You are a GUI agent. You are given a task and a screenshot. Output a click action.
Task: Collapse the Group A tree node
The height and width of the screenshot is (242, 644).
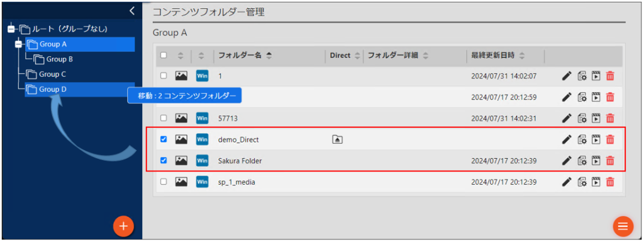(x=18, y=44)
